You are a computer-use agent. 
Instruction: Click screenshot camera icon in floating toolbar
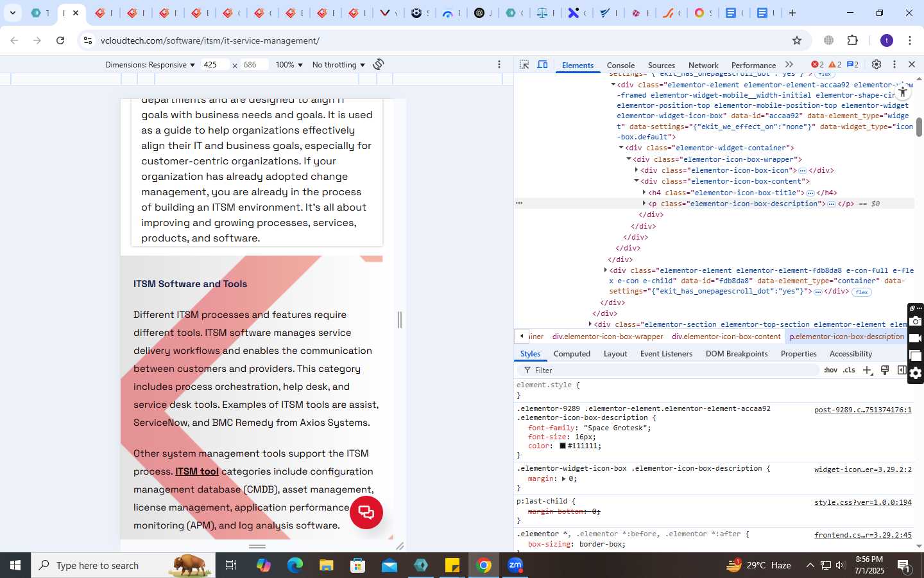[x=916, y=321]
